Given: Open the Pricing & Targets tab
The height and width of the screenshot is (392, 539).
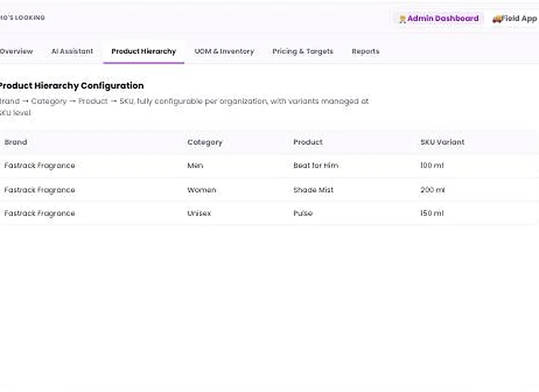Looking at the screenshot, I should click(x=303, y=51).
